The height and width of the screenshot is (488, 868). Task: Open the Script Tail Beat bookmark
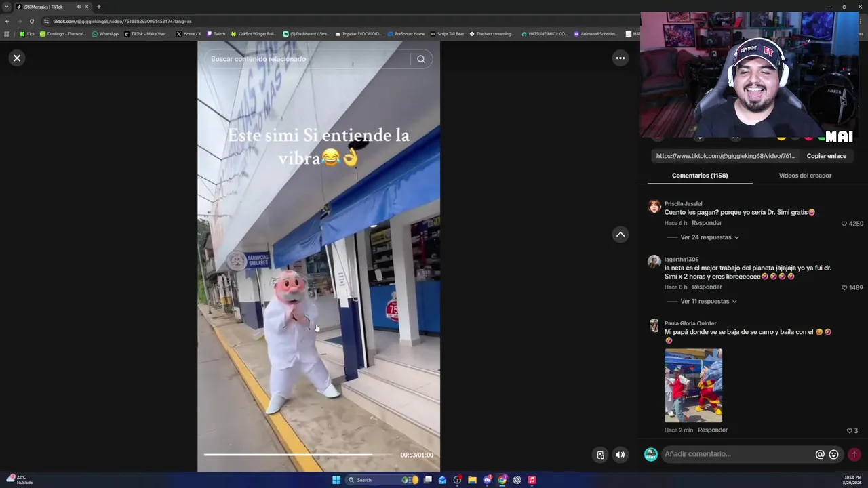447,34
